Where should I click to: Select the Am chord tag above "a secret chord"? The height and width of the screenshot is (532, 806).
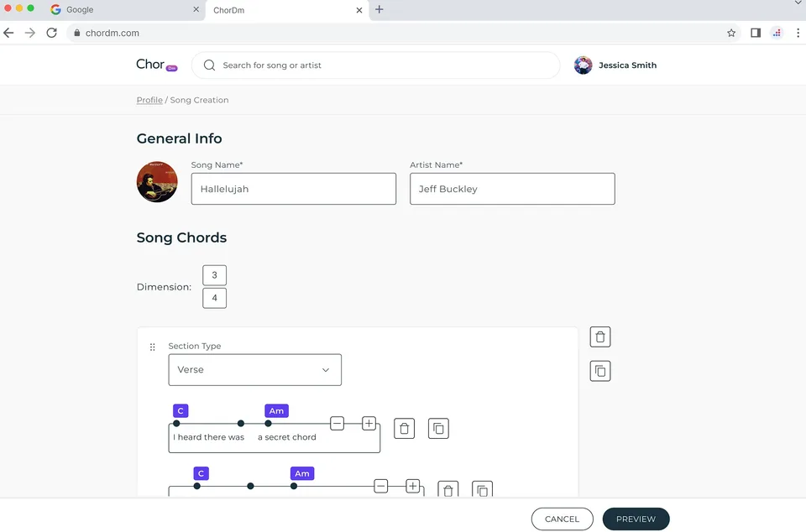276,411
